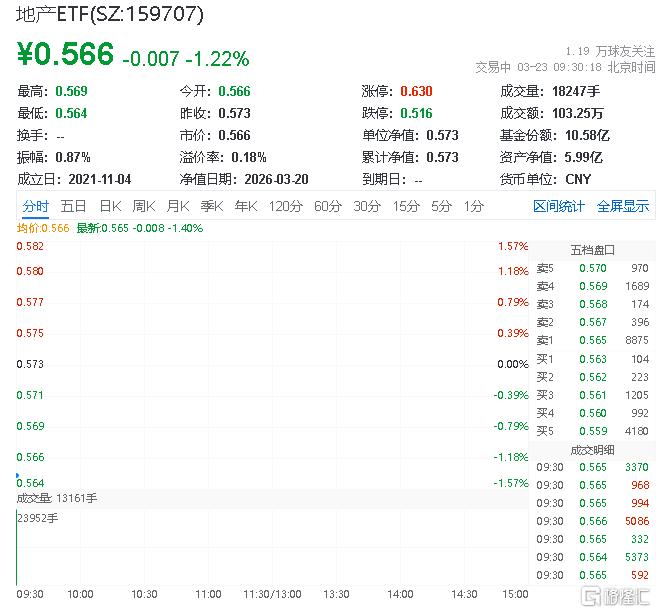Click 净值日期 date 2026-03-20
656x613 pixels.
277,180
